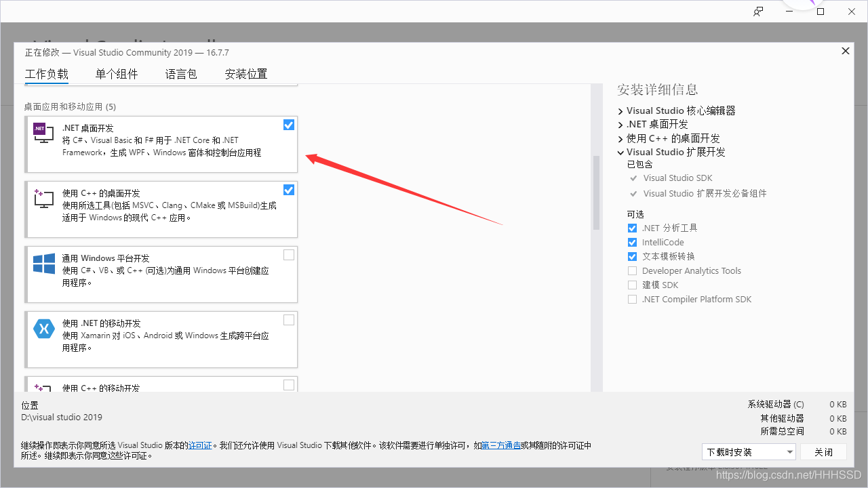This screenshot has width=868, height=488.
Task: Uncheck the IntelliCode optional component
Action: (632, 242)
